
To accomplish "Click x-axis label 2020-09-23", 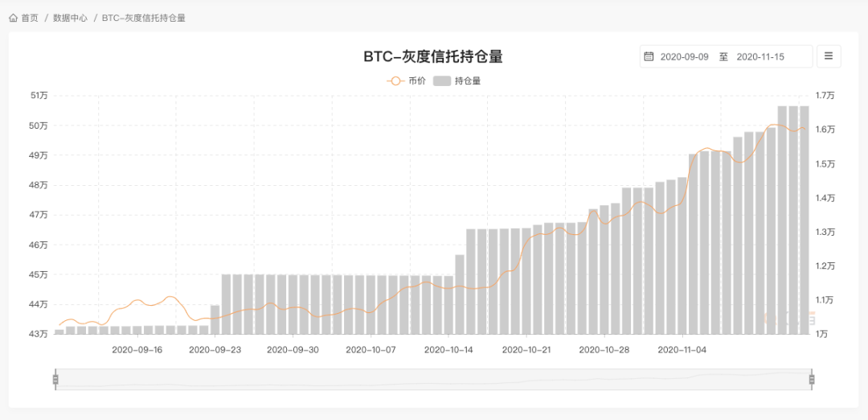I will 215,350.
